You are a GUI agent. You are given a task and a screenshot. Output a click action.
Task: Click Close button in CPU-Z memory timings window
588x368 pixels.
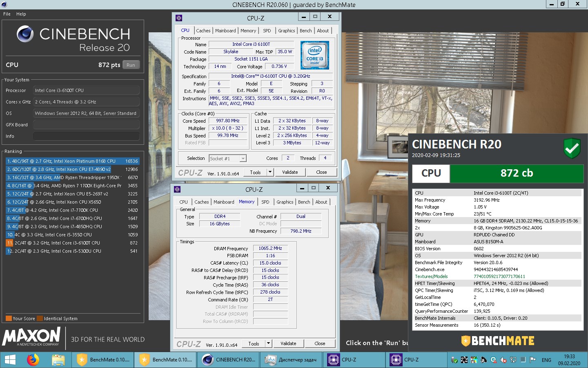click(320, 343)
